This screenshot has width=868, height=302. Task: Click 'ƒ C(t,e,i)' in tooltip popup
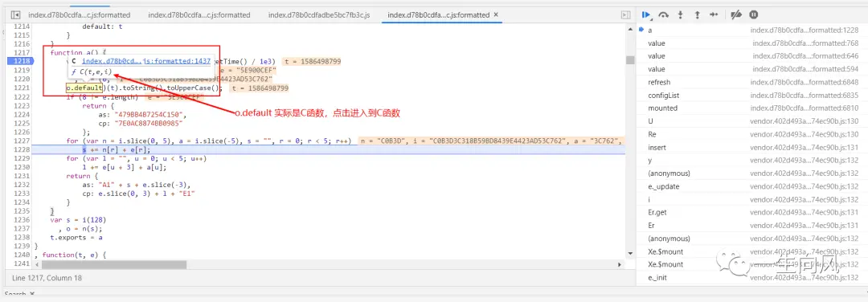tap(92, 72)
